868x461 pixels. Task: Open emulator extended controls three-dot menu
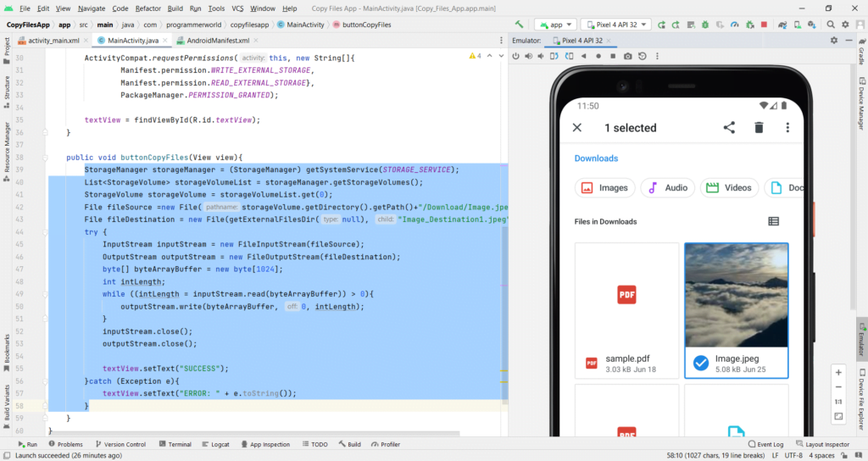[x=657, y=56]
